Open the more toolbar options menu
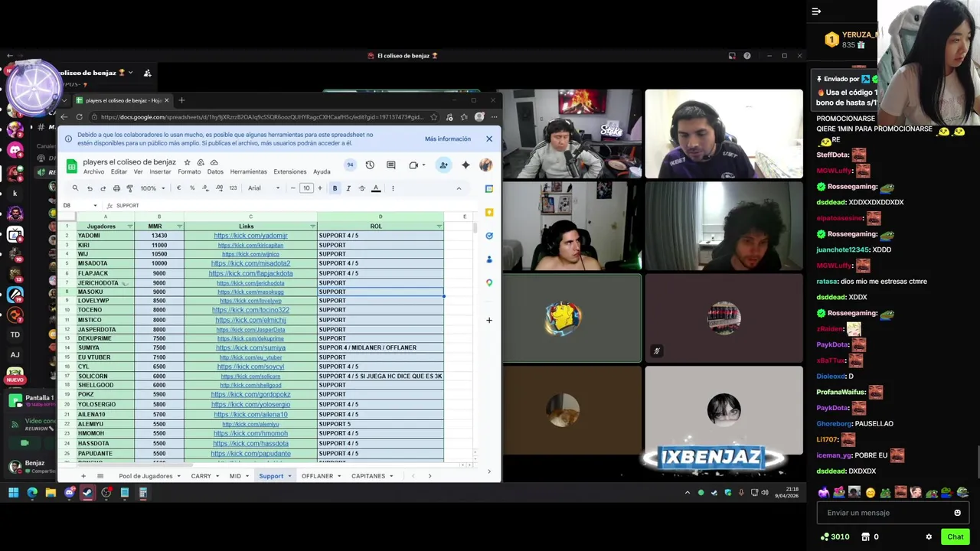This screenshot has height=551, width=980. pyautogui.click(x=393, y=188)
